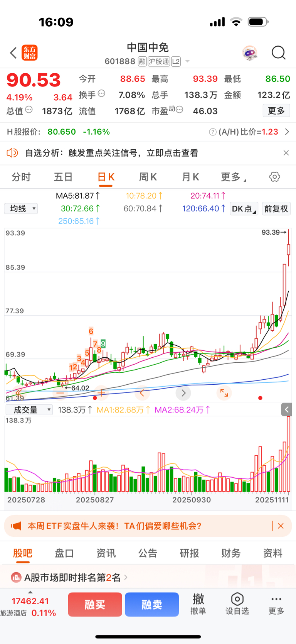This screenshot has width=296, height=644.
Task: Open 自选分析 alert message
Action: click(112, 153)
